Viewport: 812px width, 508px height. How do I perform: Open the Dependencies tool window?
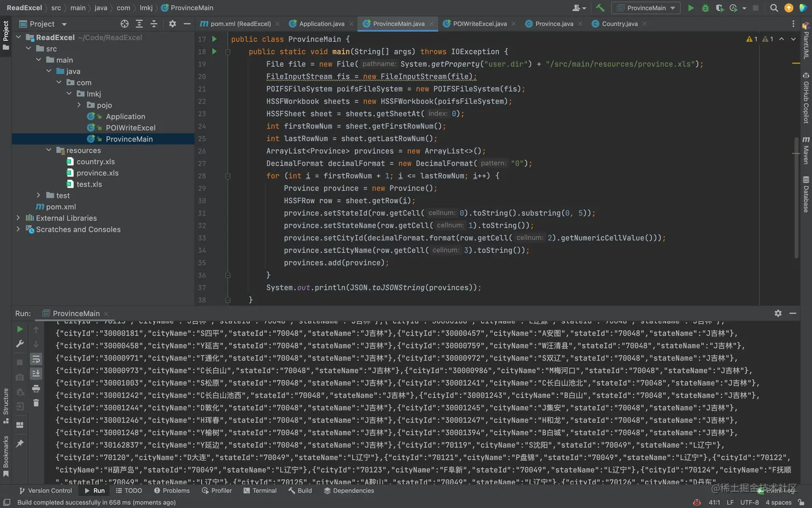coord(349,491)
